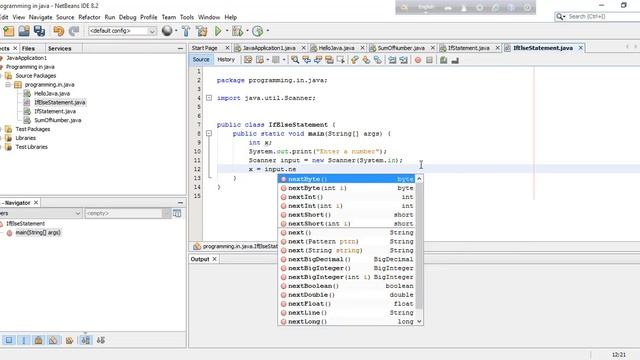The image size is (640, 360).
Task: Click the Build Project hammer icon
Action: [x=186, y=31]
